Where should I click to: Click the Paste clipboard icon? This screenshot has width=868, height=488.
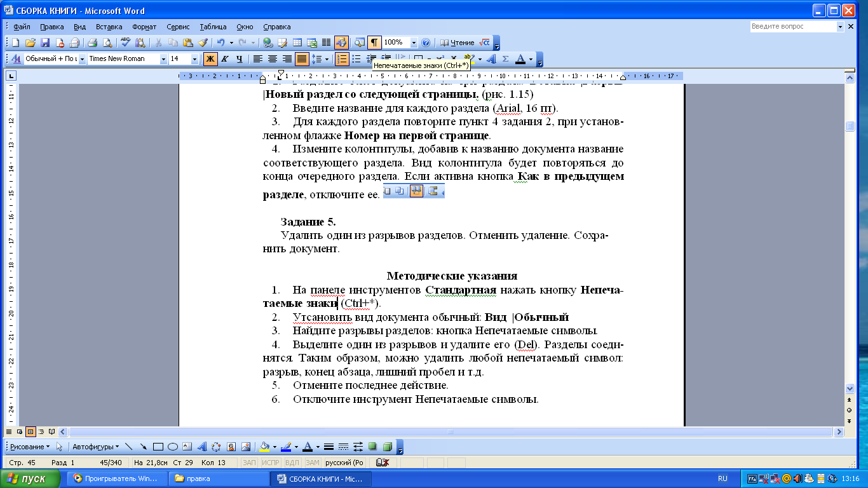click(187, 43)
